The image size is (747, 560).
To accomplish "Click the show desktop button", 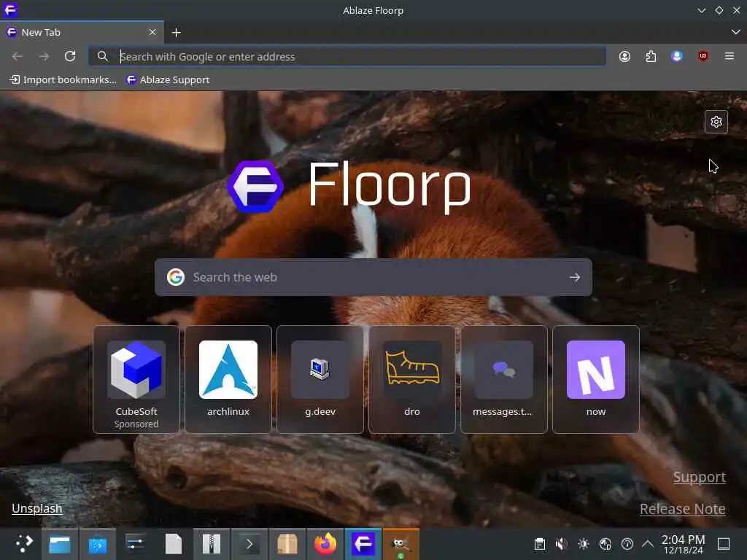I will 723,544.
